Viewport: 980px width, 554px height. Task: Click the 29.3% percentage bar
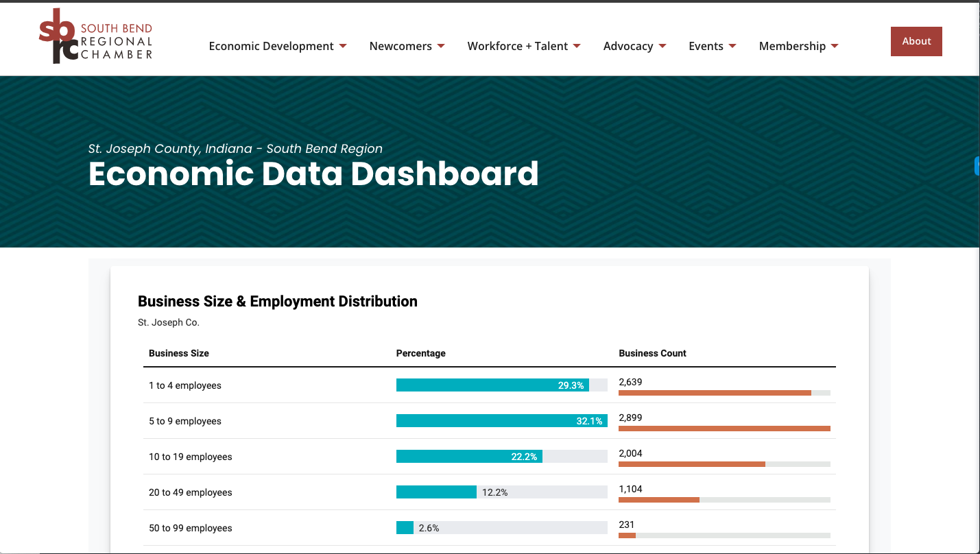tap(492, 385)
